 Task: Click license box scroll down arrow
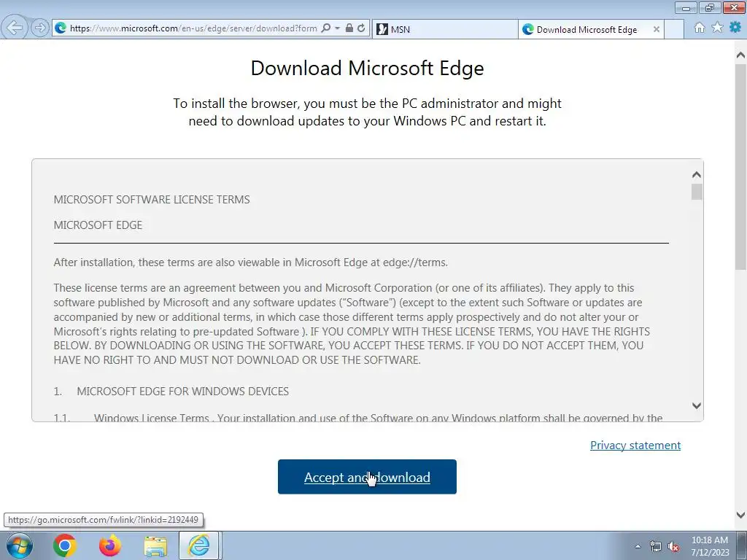click(x=697, y=405)
